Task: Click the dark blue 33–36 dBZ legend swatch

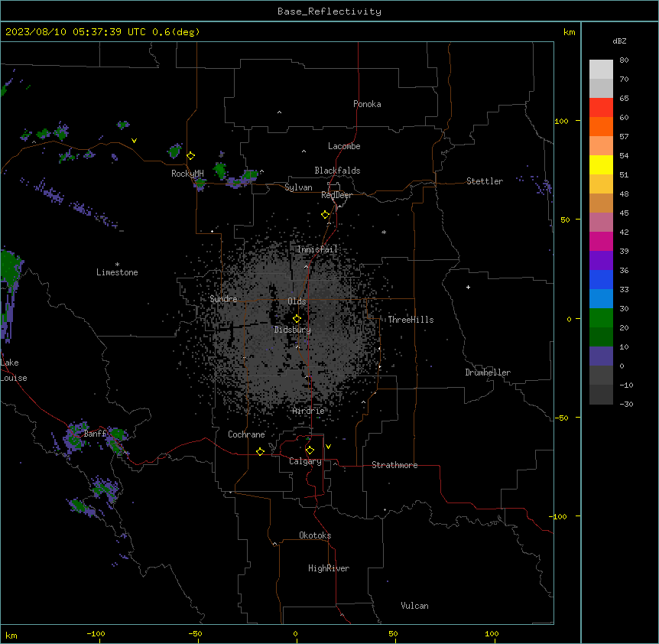Action: point(601,279)
